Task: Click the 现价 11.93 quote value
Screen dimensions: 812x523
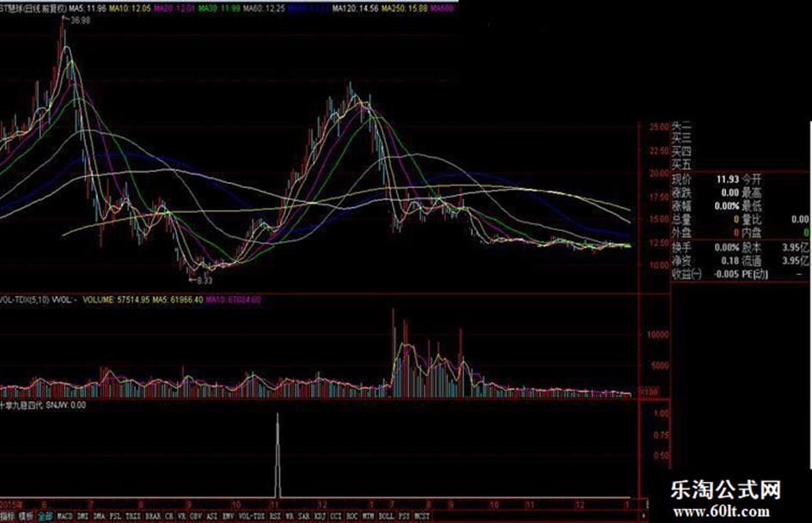Action: [728, 179]
